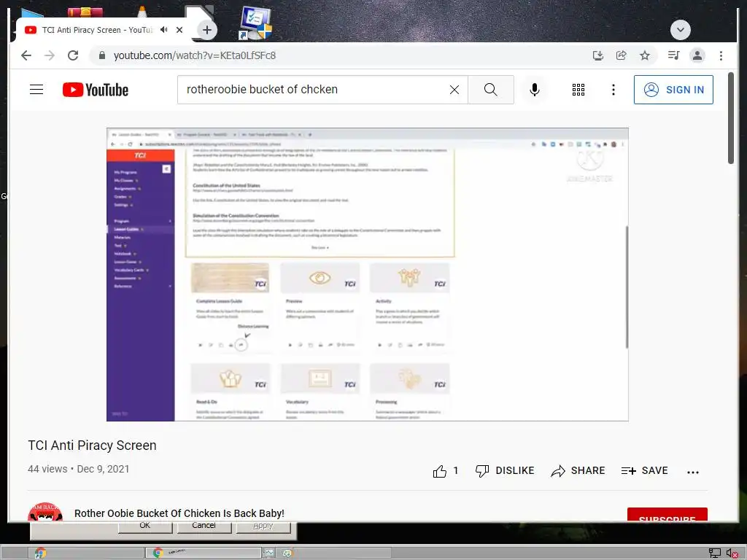Open the taskbar network tray icon
The image size is (747, 560).
(715, 553)
